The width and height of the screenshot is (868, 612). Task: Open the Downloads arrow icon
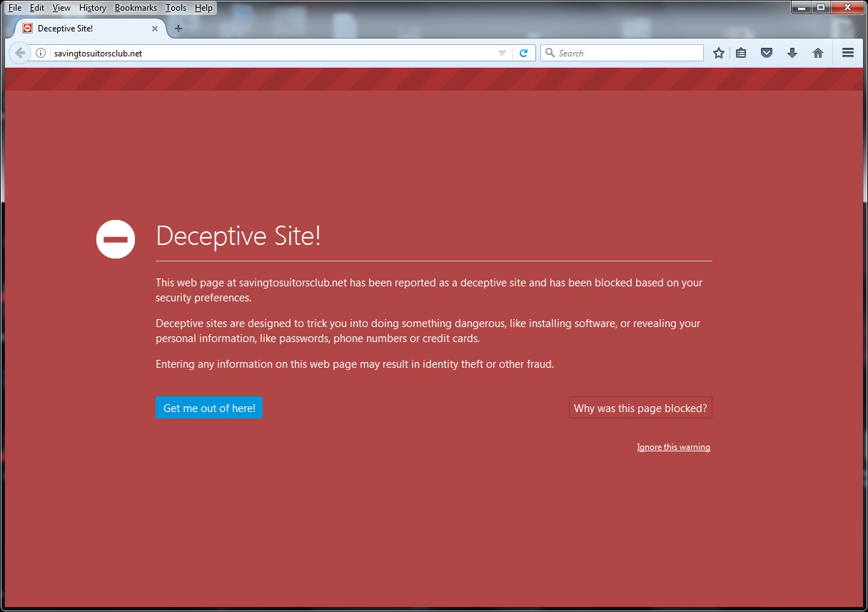[792, 53]
